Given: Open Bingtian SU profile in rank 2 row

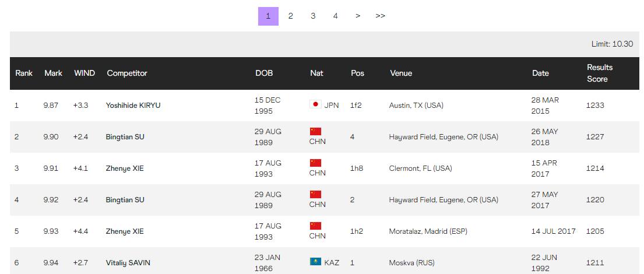Looking at the screenshot, I should (x=125, y=137).
